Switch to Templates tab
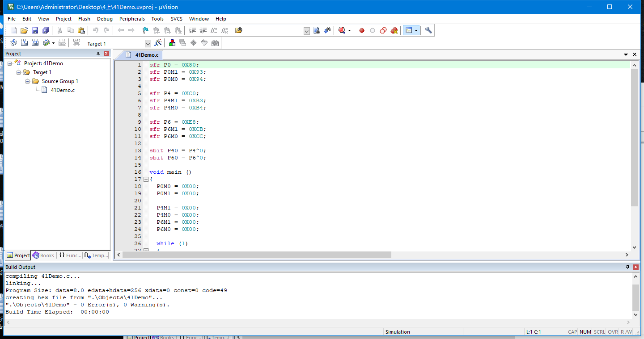 [96, 255]
